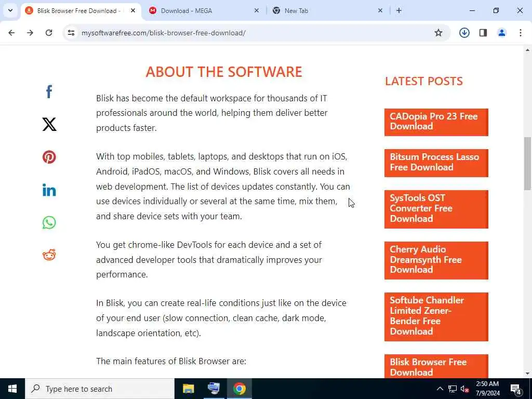Open the clock showing 2:50 AM

click(487, 389)
